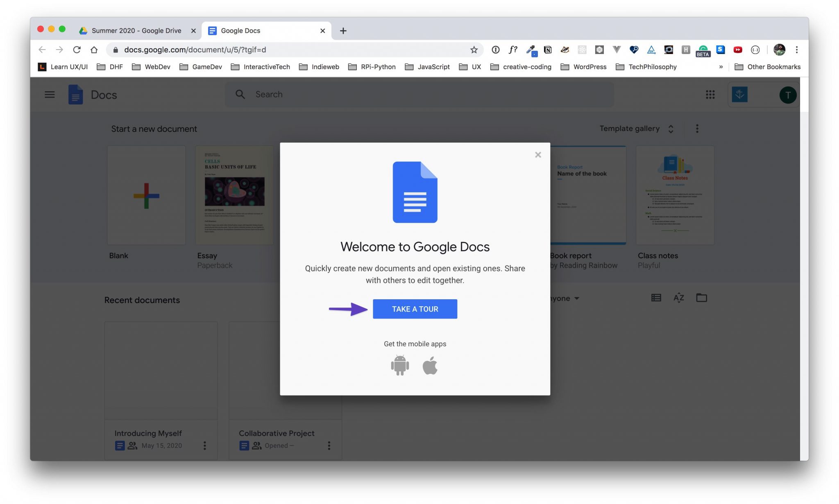The image size is (839, 504).
Task: Click the Google Docs home logo
Action: 76,95
